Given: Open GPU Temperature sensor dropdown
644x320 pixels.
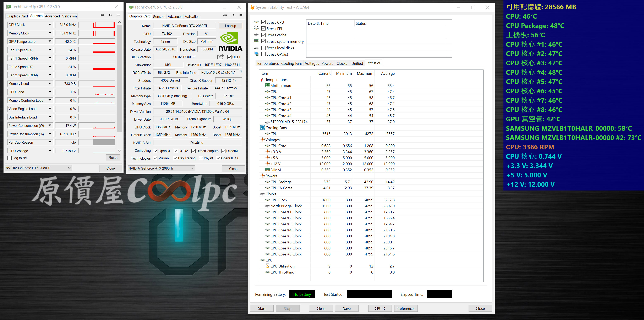Looking at the screenshot, I should tap(50, 42).
